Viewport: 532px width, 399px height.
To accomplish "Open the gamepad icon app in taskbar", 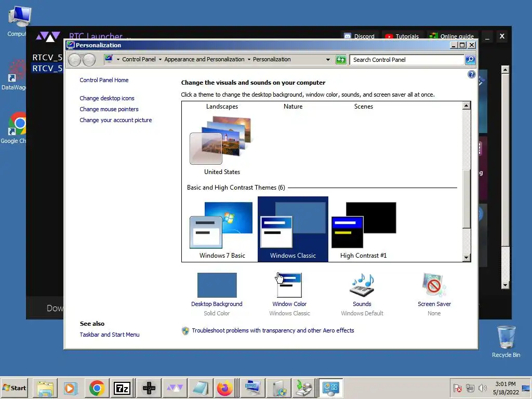I will (149, 388).
